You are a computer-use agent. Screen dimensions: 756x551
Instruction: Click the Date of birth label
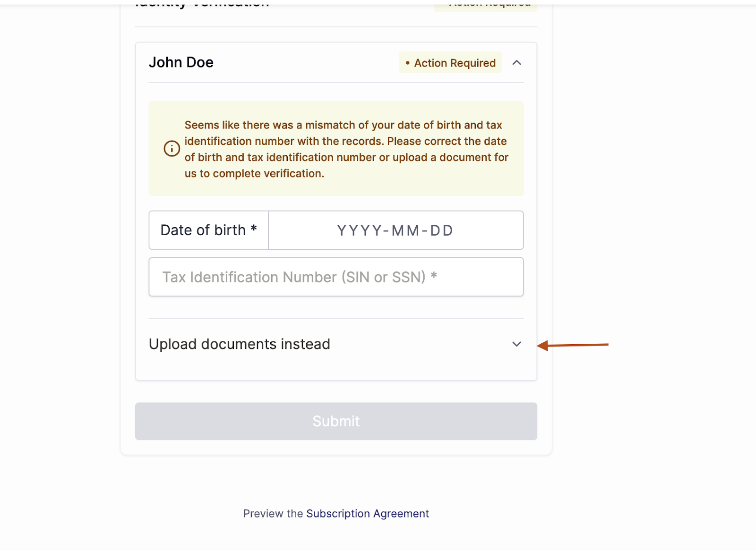coord(209,230)
